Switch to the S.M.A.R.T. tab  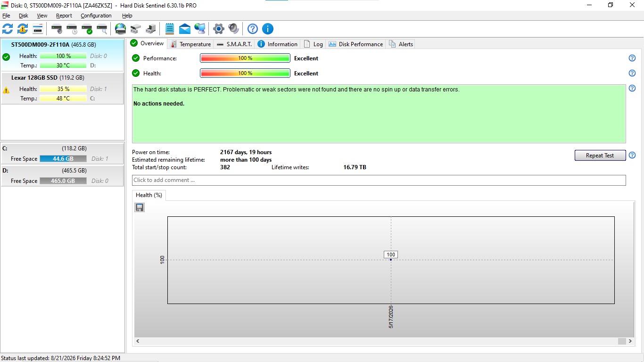pyautogui.click(x=234, y=44)
